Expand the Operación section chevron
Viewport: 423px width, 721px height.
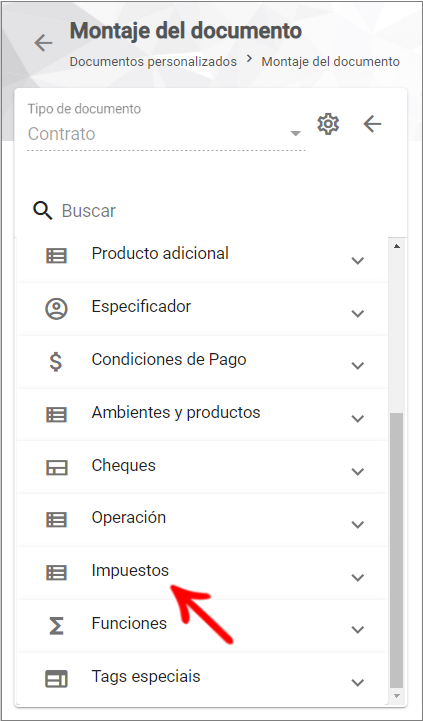click(x=358, y=524)
